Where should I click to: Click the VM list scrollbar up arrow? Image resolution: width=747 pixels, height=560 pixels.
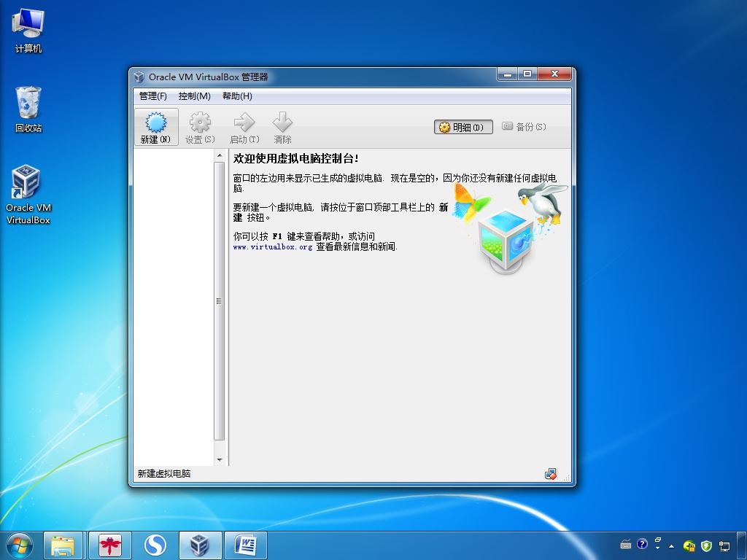pyautogui.click(x=219, y=155)
